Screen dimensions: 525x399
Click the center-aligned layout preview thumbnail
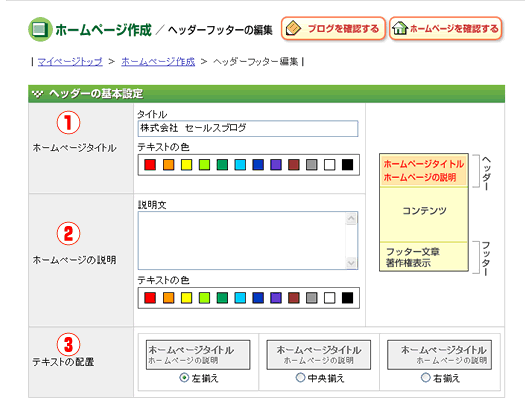pos(318,355)
